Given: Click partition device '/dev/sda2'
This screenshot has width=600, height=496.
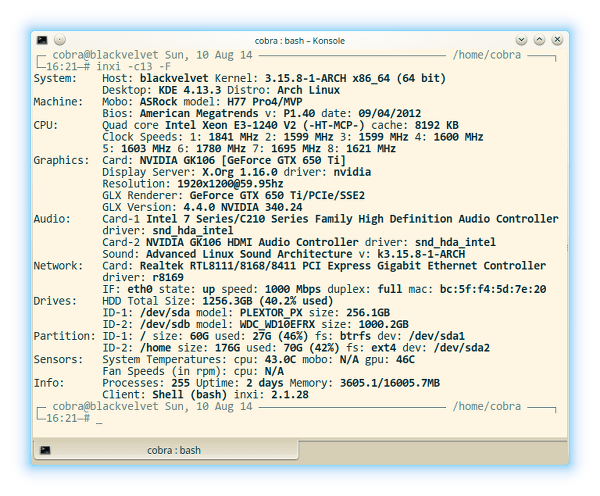Looking at the screenshot, I should pyautogui.click(x=461, y=348).
